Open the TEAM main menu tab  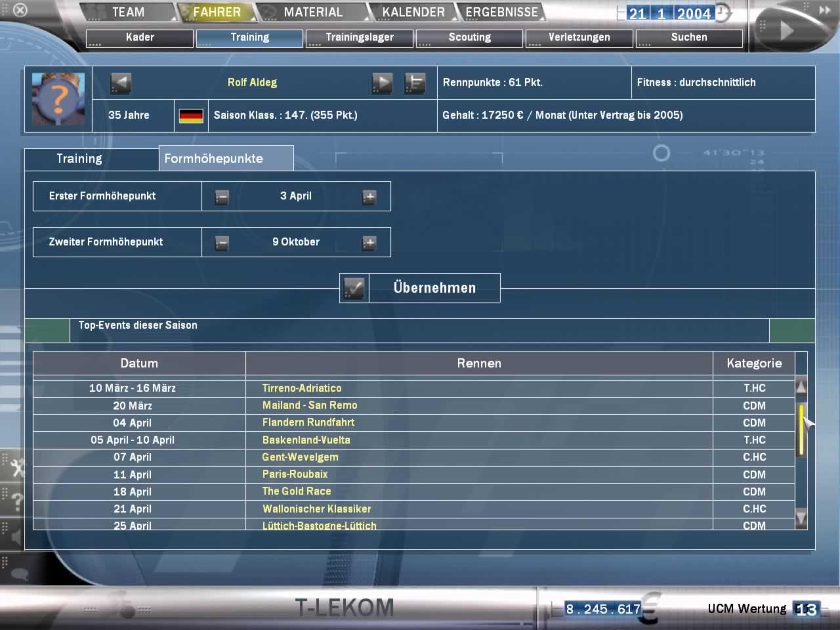pyautogui.click(x=128, y=12)
